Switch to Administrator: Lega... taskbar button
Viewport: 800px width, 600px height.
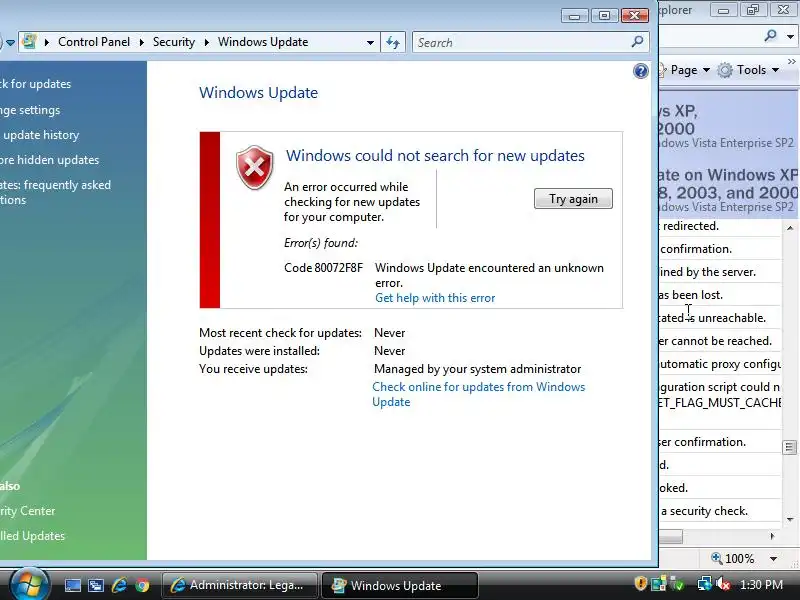[239, 585]
